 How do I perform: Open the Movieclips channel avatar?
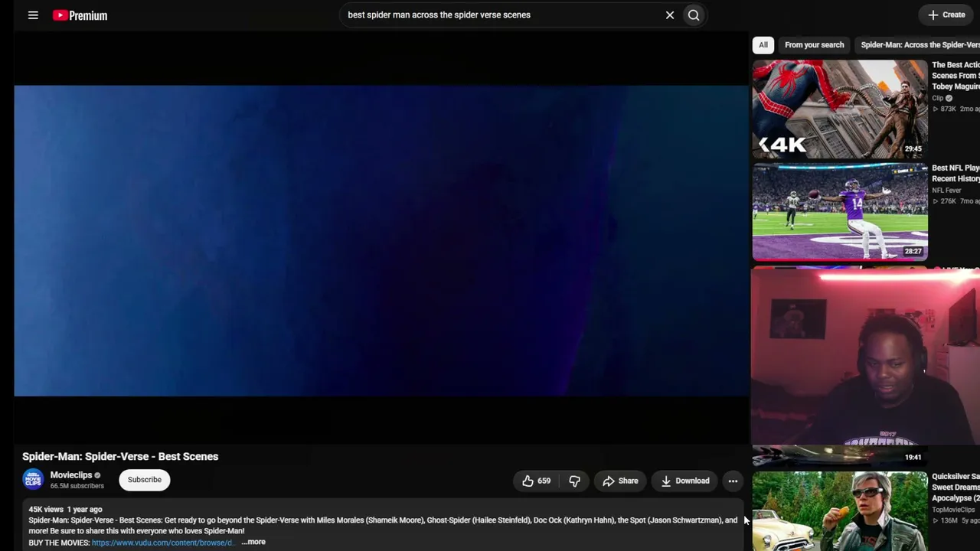tap(33, 480)
